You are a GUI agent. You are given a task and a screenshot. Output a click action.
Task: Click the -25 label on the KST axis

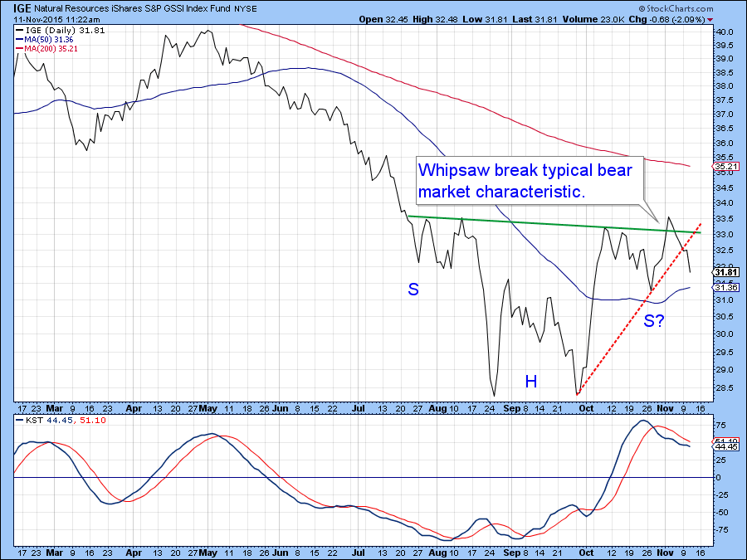(x=722, y=495)
